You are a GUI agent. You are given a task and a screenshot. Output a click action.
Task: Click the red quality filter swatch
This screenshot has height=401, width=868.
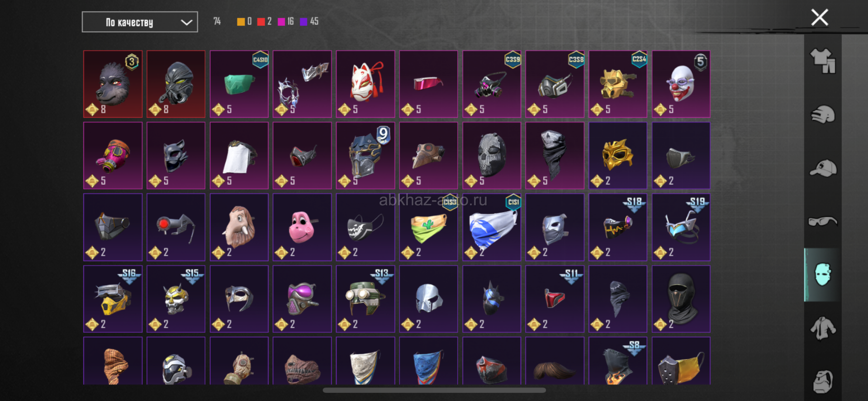(x=261, y=22)
